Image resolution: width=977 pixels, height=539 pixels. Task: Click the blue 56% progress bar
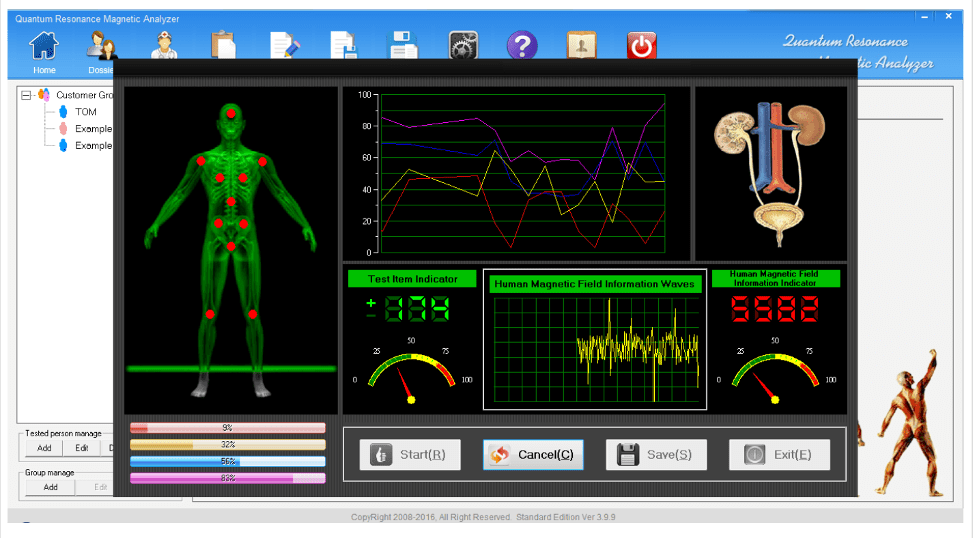point(227,462)
